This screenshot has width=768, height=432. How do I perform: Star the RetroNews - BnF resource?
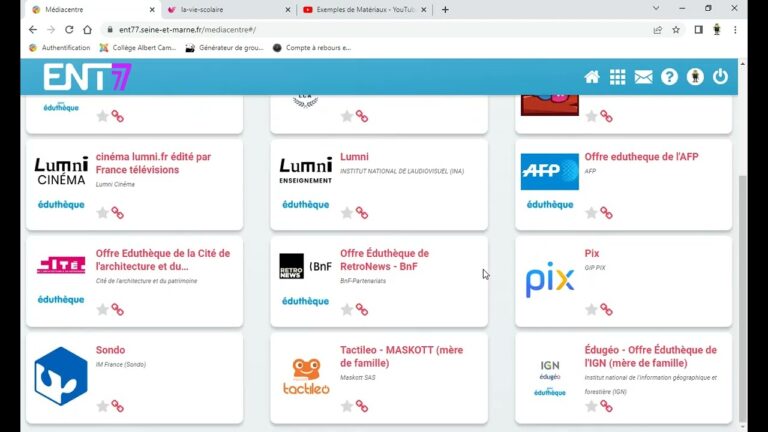point(347,310)
